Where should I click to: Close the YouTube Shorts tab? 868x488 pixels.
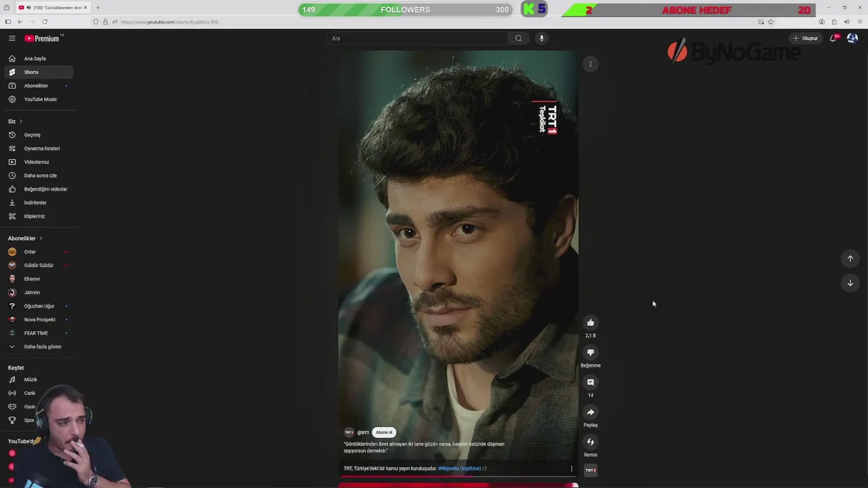tap(85, 7)
